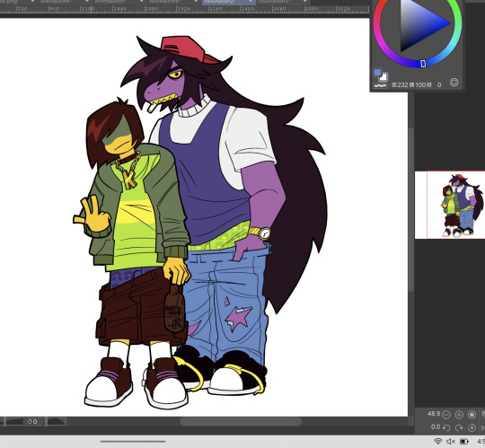
Task: Click the blue hue handle on the color ring
Action: 423,64
